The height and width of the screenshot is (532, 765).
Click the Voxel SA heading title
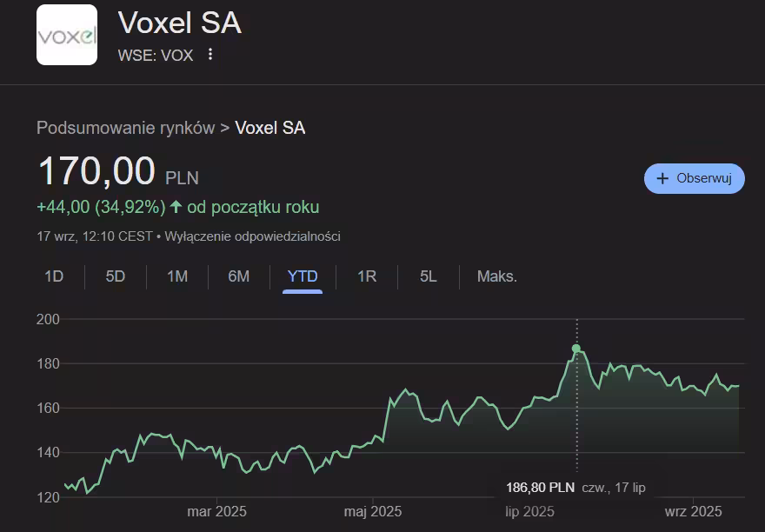click(179, 23)
